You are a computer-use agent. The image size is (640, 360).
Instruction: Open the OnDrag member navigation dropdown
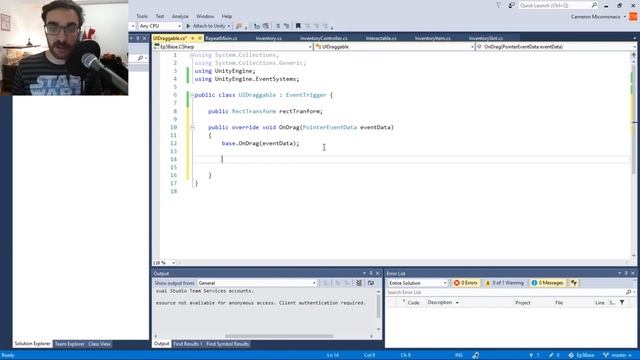click(x=556, y=47)
